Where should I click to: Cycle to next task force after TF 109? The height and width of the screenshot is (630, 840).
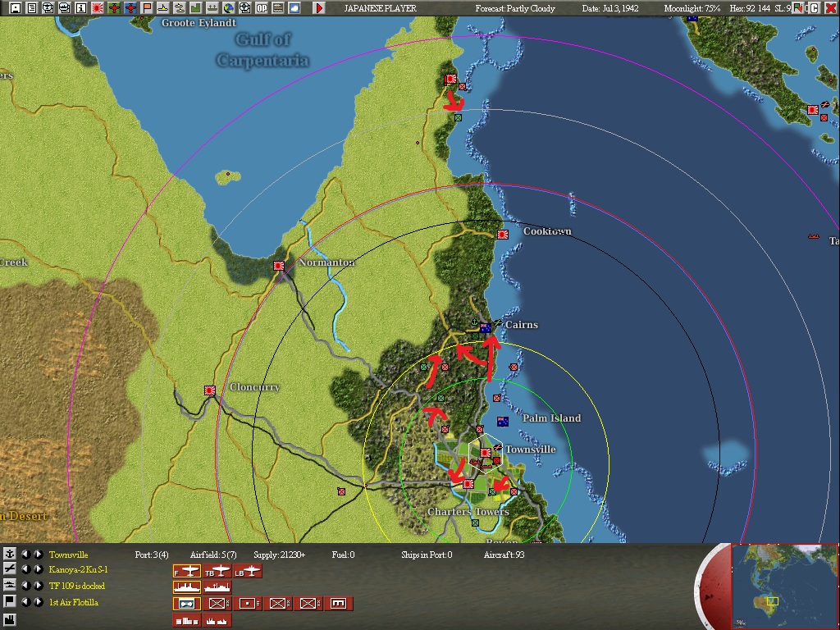coord(38,586)
